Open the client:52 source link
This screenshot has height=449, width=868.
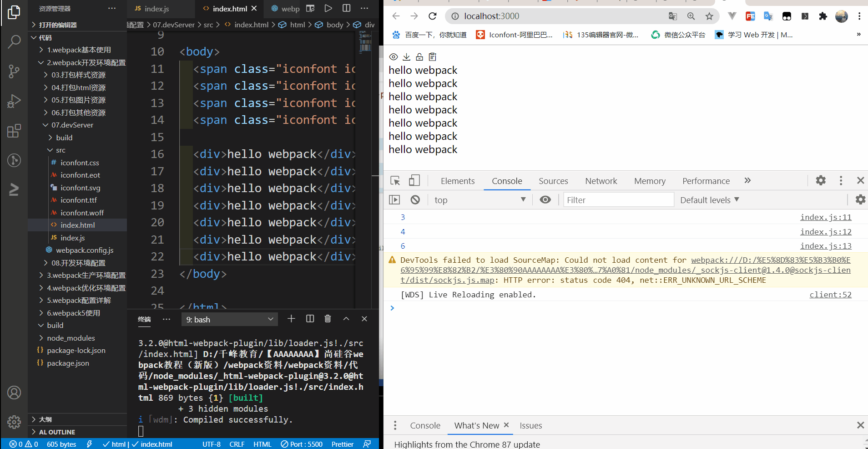point(830,295)
